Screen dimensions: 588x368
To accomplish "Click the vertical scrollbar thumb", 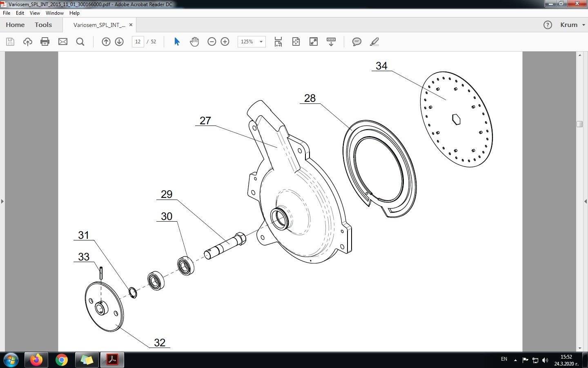I will [579, 124].
